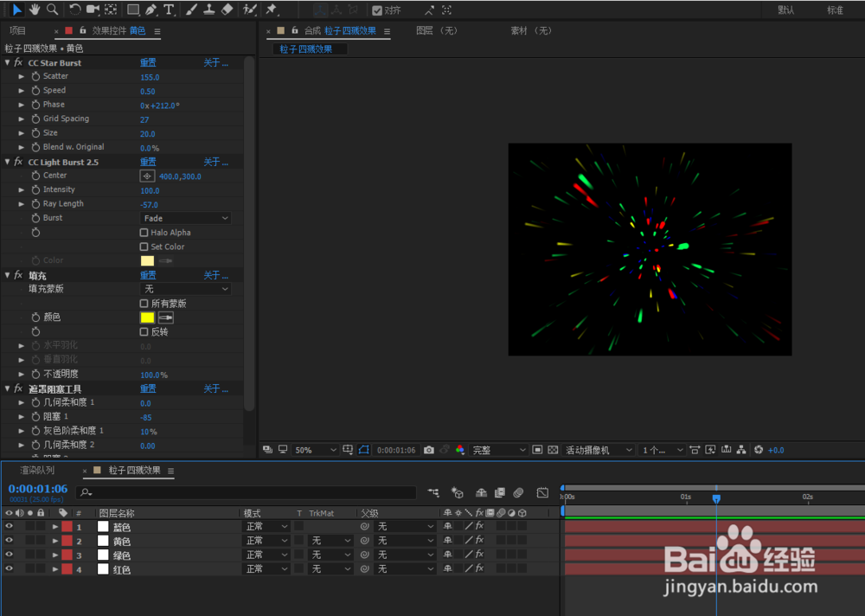This screenshot has height=616, width=865.
Task: Open the 图层 (无) viewer tab
Action: pyautogui.click(x=436, y=30)
